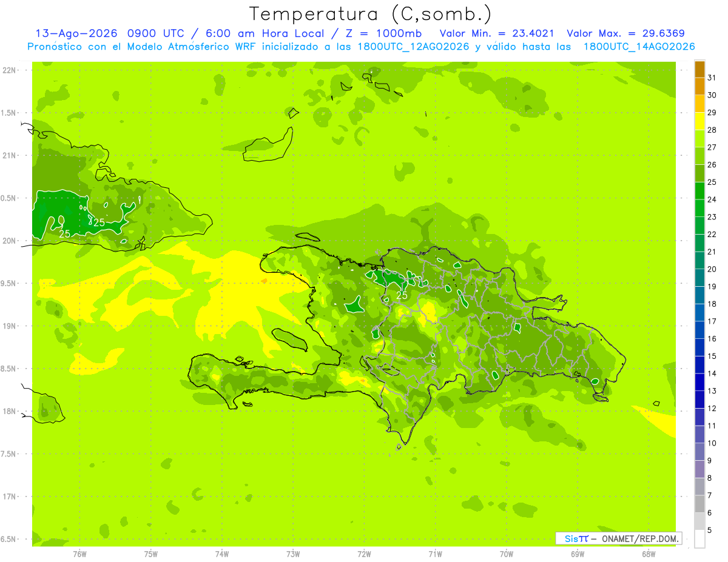Click the legend value "10"
This screenshot has height=562, width=728.
[712, 443]
